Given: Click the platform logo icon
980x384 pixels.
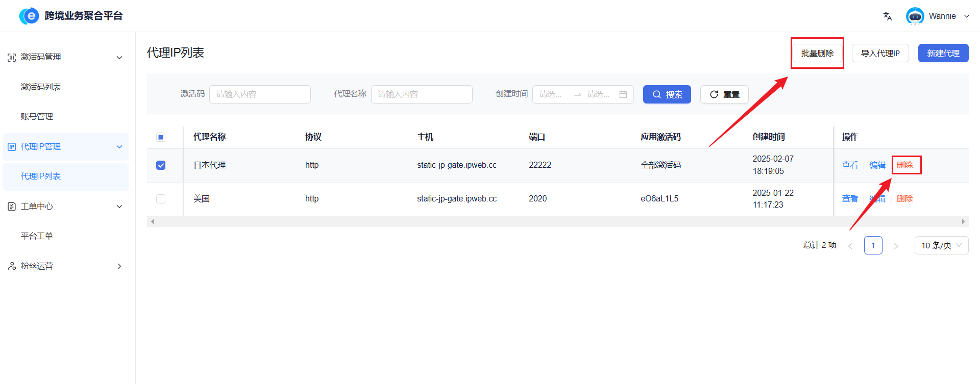Looking at the screenshot, I should point(29,16).
